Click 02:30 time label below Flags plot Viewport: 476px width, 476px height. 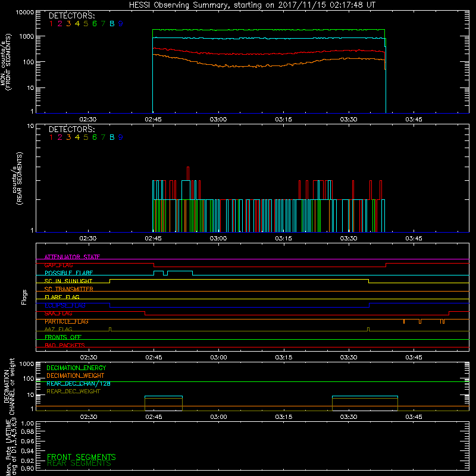pos(89,358)
